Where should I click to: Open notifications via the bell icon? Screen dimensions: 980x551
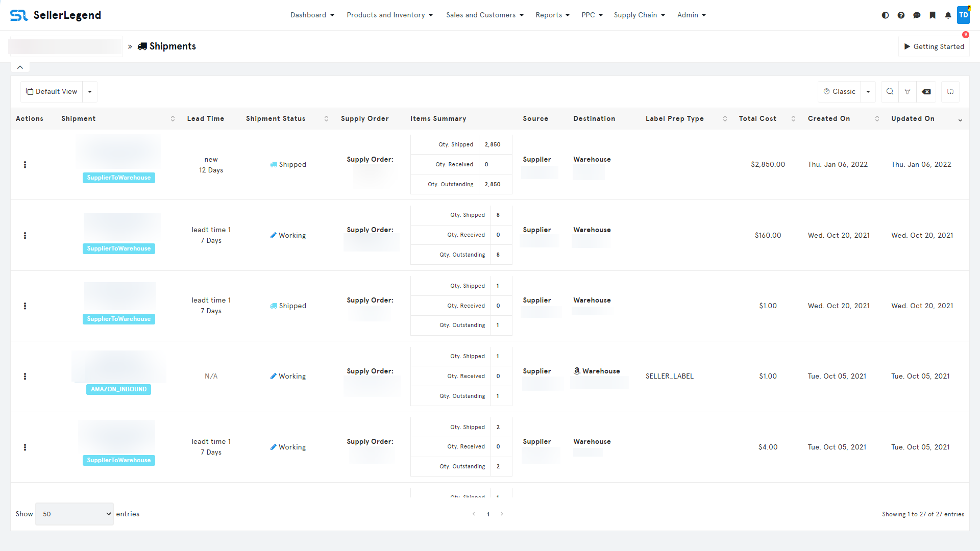tap(948, 15)
